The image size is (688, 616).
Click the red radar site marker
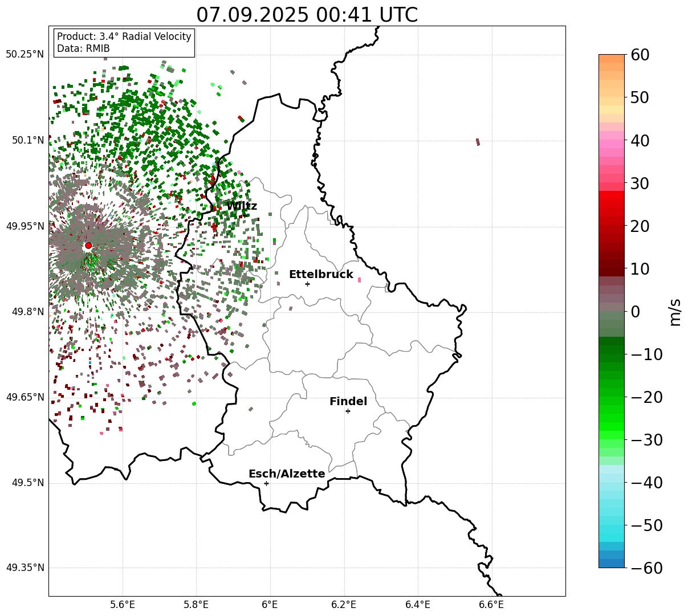pos(88,246)
